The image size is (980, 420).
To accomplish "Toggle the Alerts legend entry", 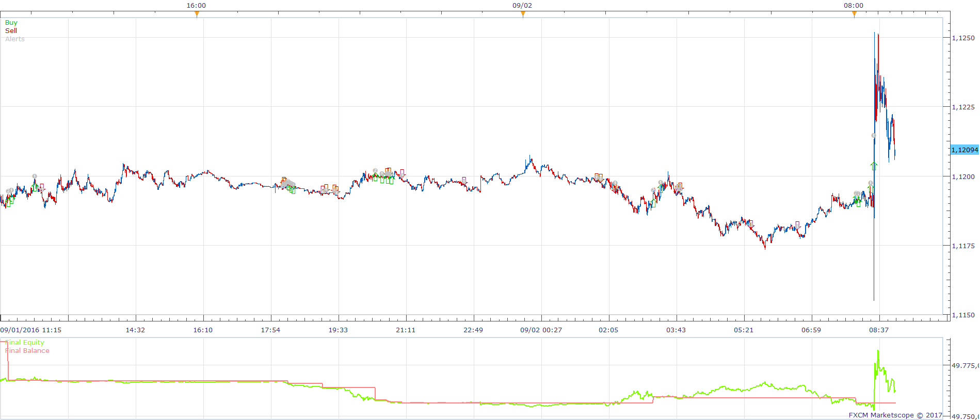I will click(x=15, y=39).
